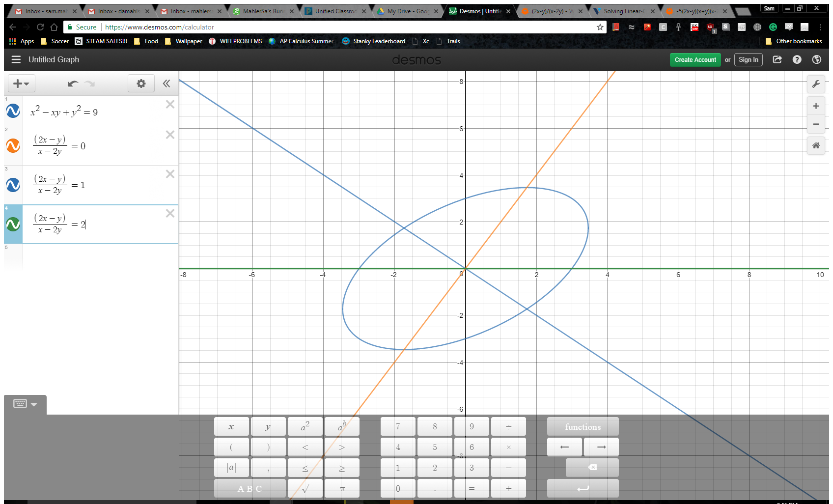Open the Food bookmarks folder

coord(146,41)
